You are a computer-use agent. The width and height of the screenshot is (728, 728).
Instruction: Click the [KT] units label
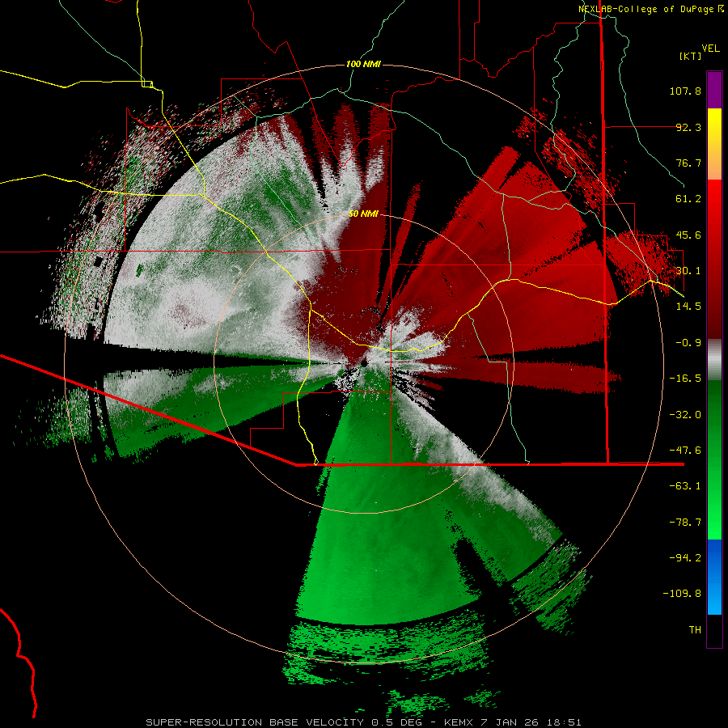tap(691, 56)
